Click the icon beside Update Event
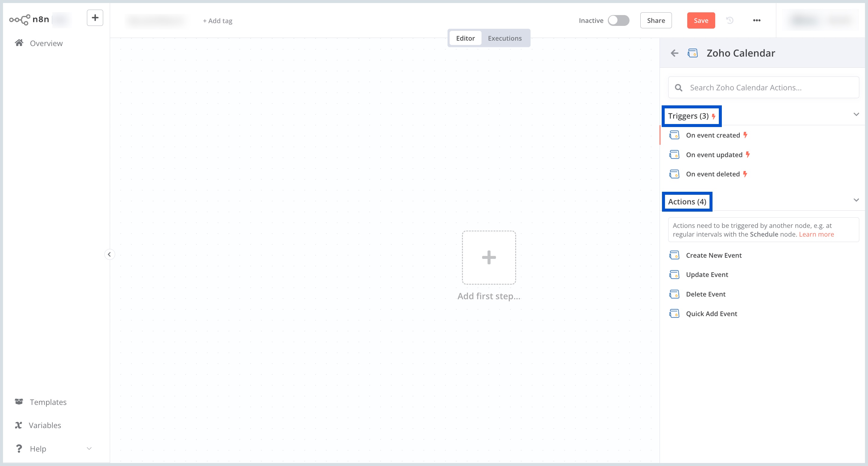The width and height of the screenshot is (868, 466). pos(674,275)
